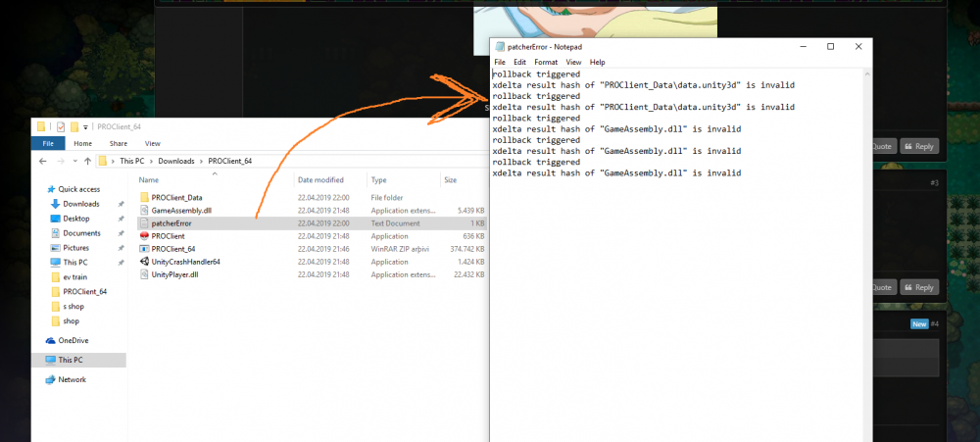Viewport: 980px width, 442px height.
Task: Click the Back arrow in Explorer
Action: (42, 161)
